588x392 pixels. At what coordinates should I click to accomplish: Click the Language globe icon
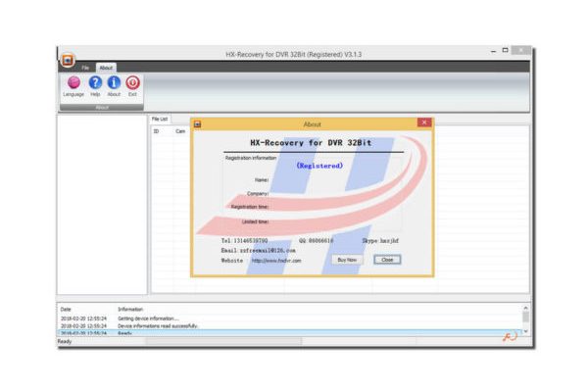tap(73, 83)
